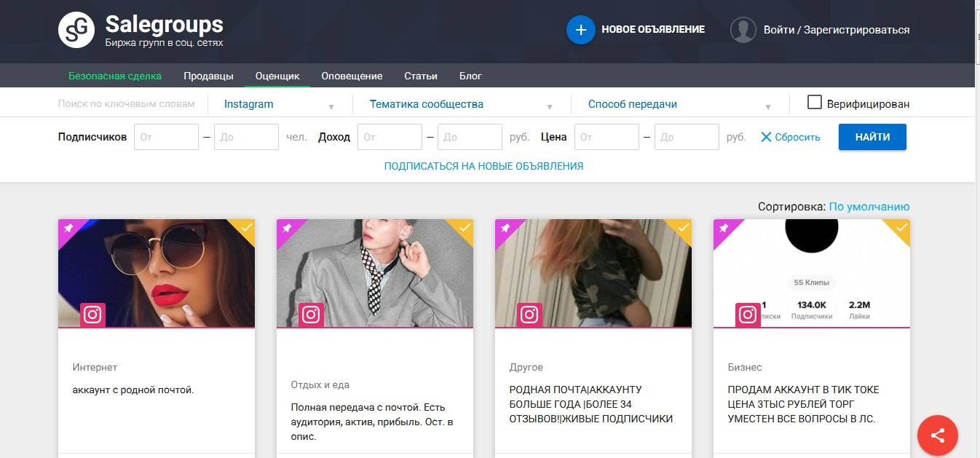This screenshot has width=980, height=458.
Task: Click the keyword search input field
Action: (x=127, y=104)
